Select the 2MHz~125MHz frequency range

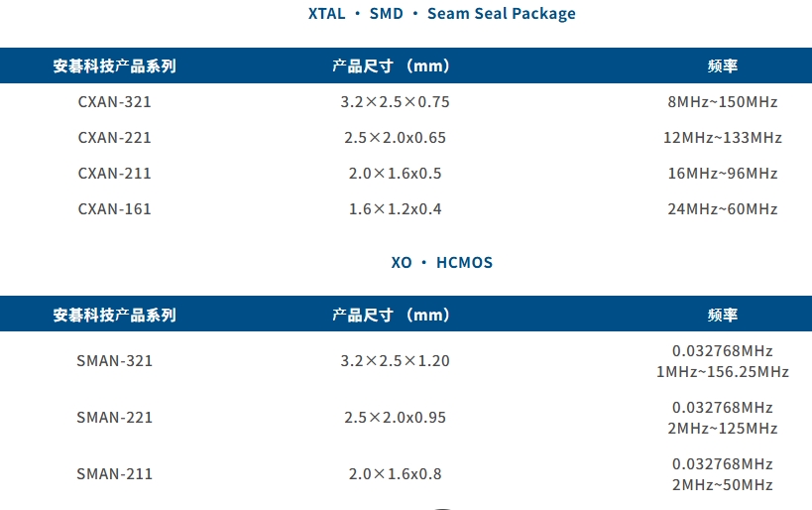click(722, 428)
